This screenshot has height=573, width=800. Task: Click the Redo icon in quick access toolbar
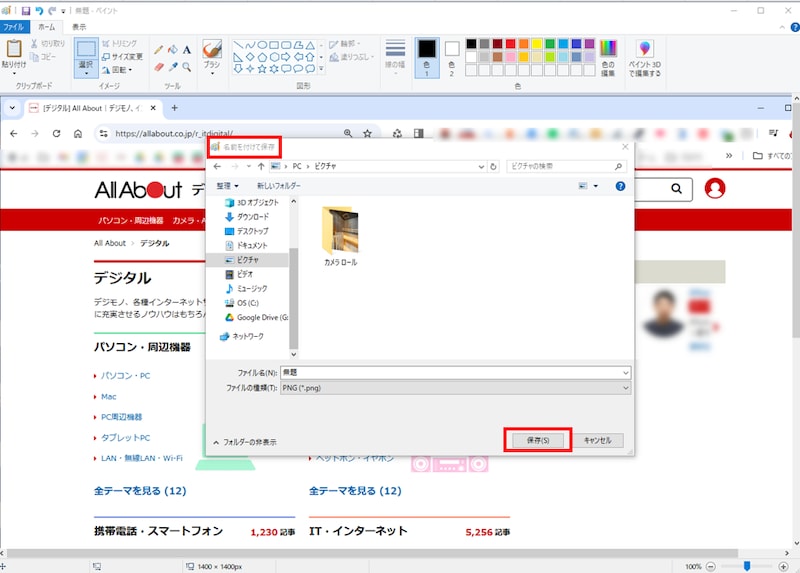click(52, 11)
